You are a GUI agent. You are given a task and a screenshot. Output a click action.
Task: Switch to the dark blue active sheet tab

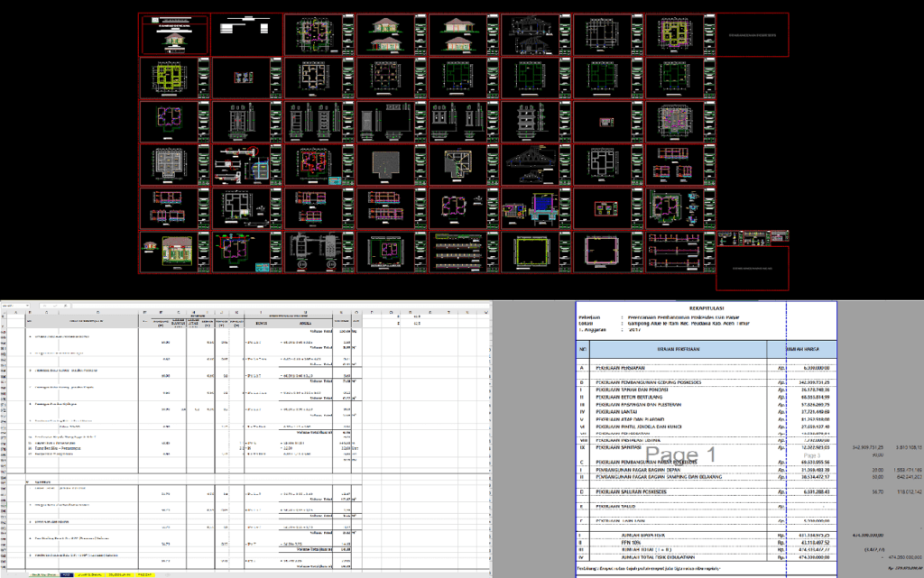pyautogui.click(x=66, y=574)
